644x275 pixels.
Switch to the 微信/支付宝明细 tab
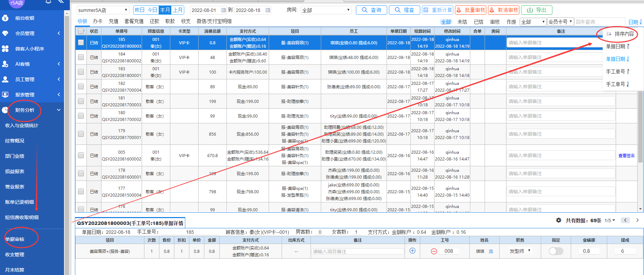tap(214, 21)
